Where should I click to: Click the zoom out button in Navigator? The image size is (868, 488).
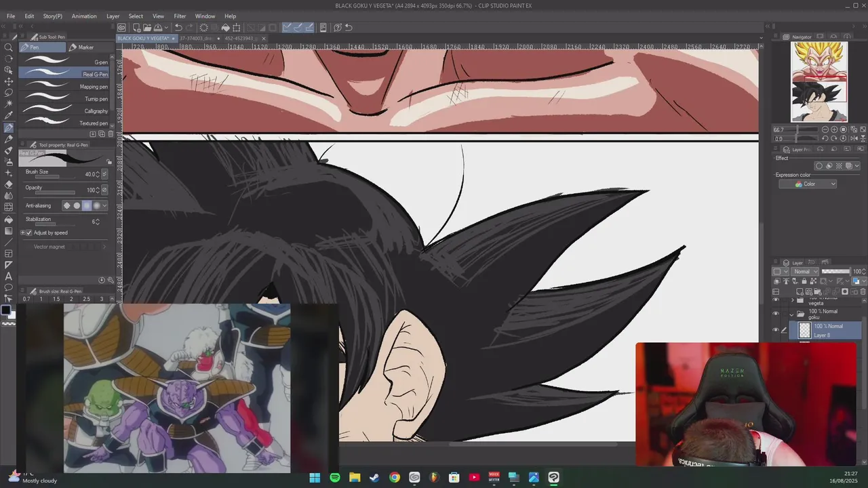[x=825, y=129]
